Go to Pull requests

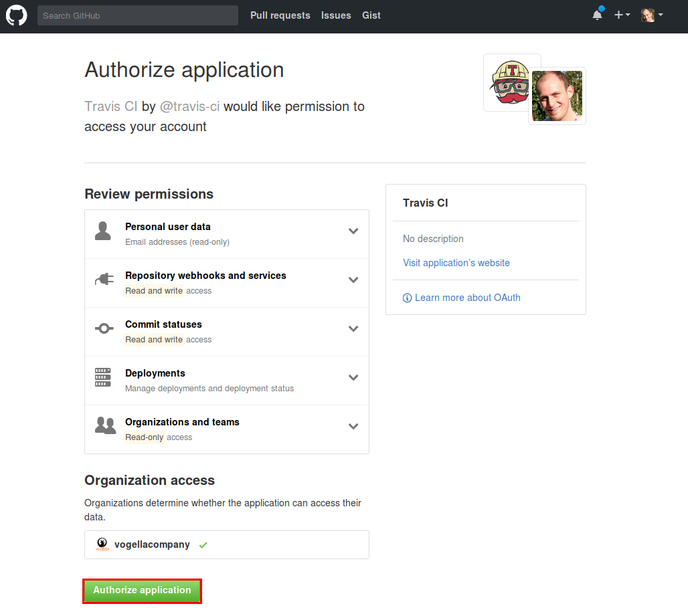280,15
